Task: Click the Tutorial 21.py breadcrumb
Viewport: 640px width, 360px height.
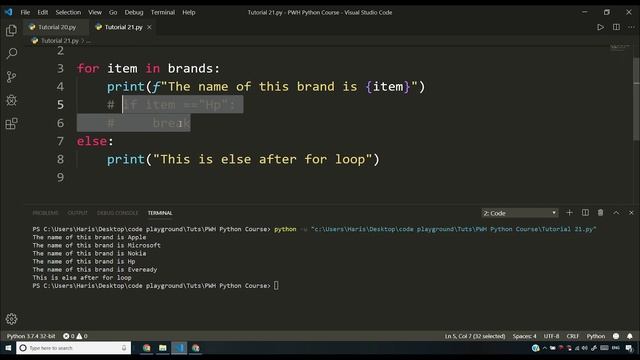Action: (60, 40)
